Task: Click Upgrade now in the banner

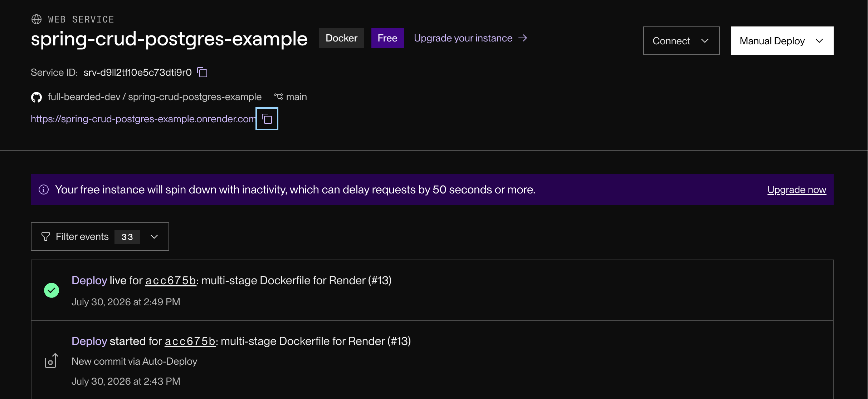Action: pyautogui.click(x=796, y=190)
